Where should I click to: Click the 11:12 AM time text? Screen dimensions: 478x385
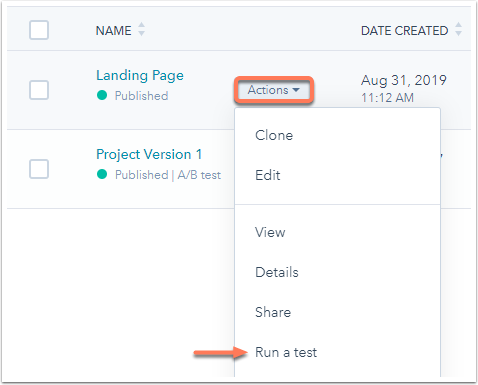tap(387, 98)
